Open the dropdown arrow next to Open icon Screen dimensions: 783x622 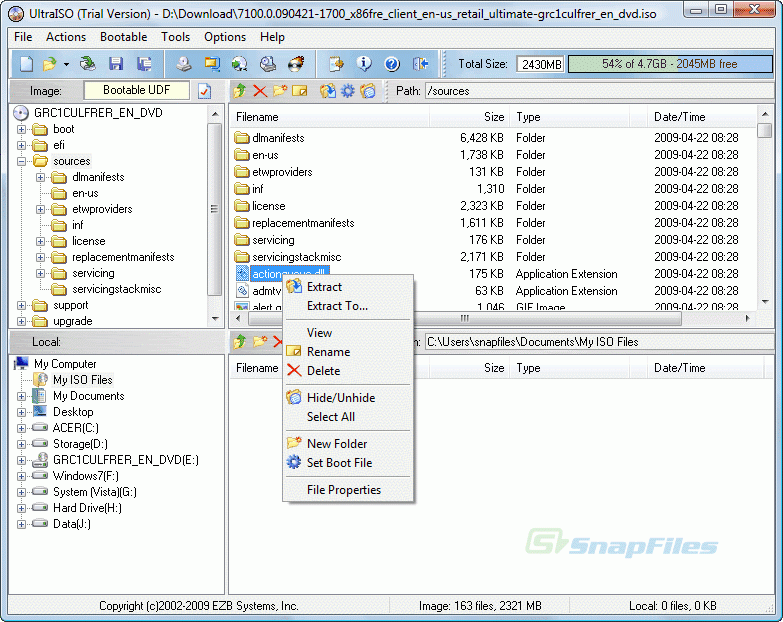[66, 64]
